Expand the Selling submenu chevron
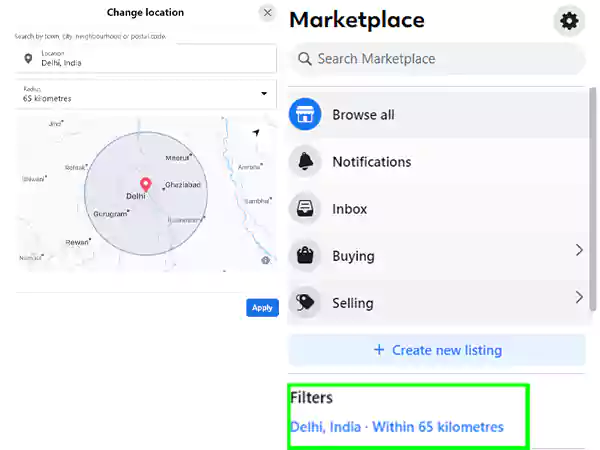Image resolution: width=600 pixels, height=450 pixels. [x=579, y=297]
